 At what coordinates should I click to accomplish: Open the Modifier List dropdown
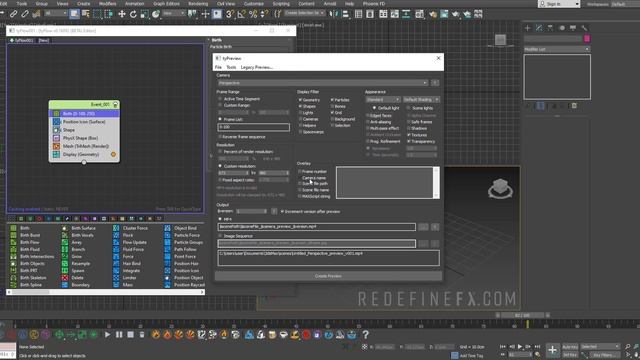tap(557, 49)
